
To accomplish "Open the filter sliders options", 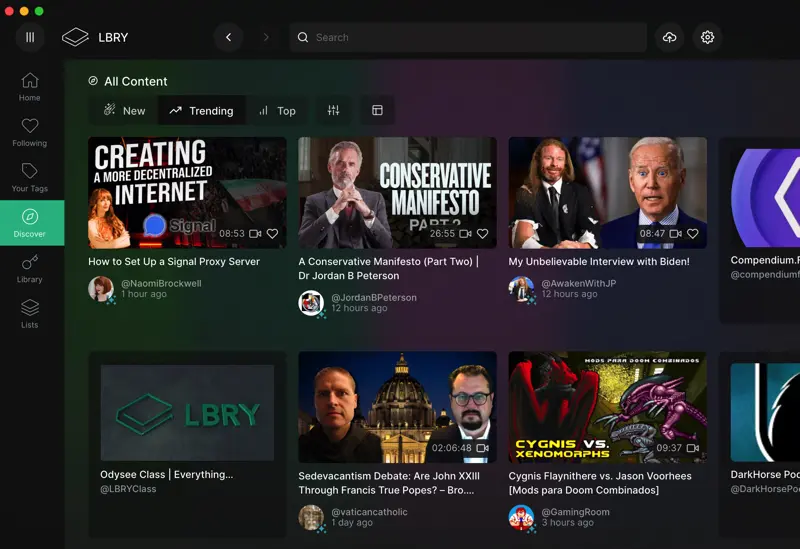I will tap(333, 110).
